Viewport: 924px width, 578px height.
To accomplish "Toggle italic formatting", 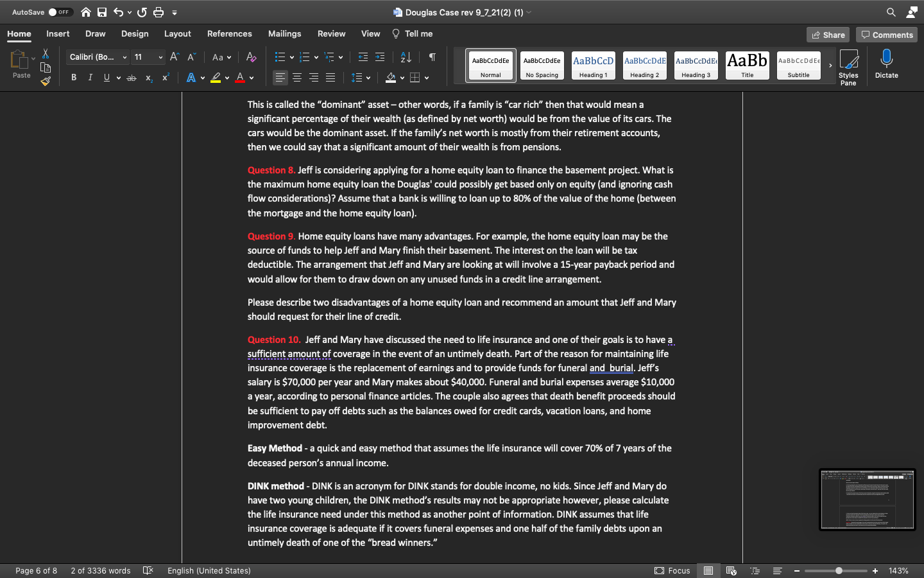I will 90,78.
